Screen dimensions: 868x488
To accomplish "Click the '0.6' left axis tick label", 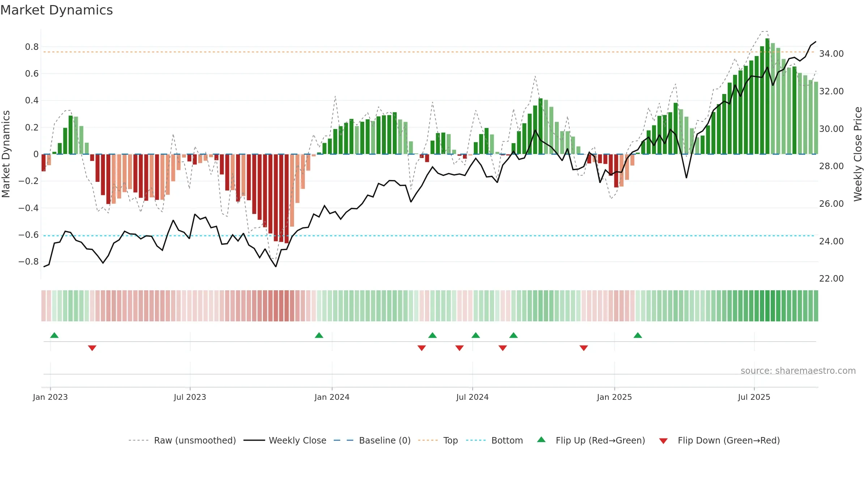I will 32,73.
